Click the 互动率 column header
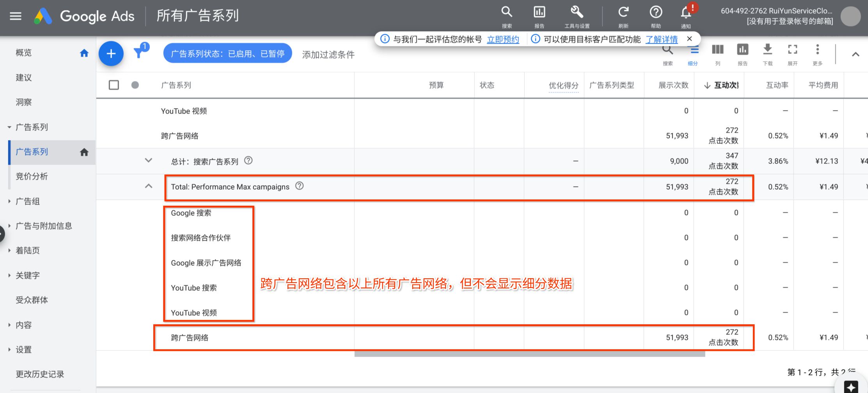The height and width of the screenshot is (393, 868). point(777,85)
